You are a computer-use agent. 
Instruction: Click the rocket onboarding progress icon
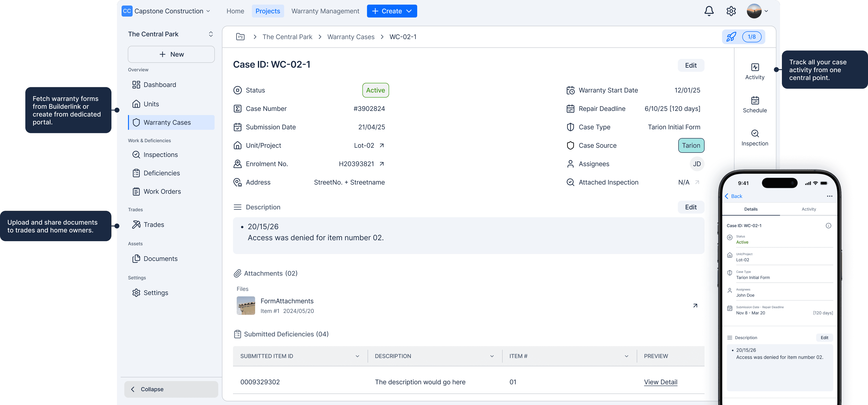tap(731, 37)
